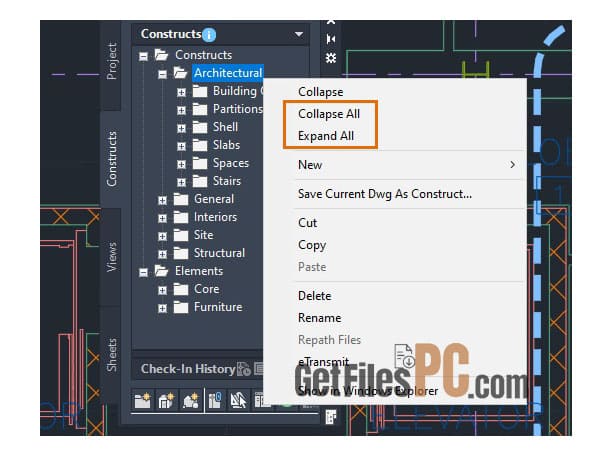This screenshot has width=610, height=454.
Task: Expand the Stairs folder plus box
Action: (x=181, y=182)
